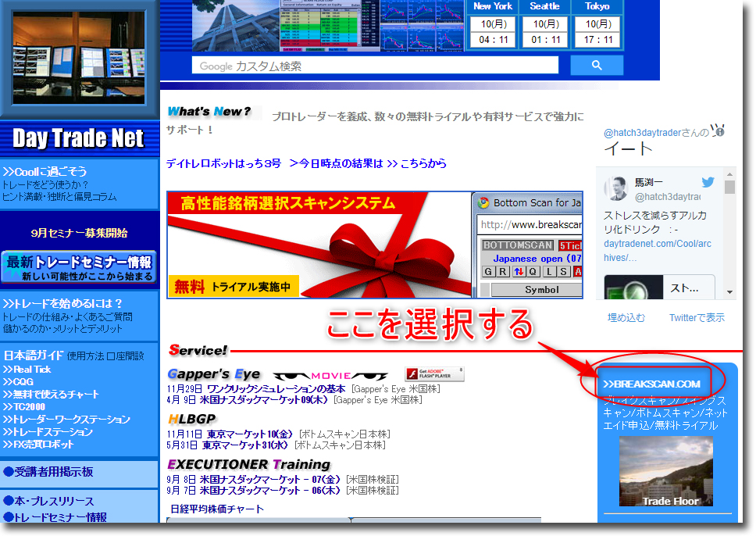Click the EXECUTIONER Training heading
Viewport: 756px width, 536px height.
point(249,465)
